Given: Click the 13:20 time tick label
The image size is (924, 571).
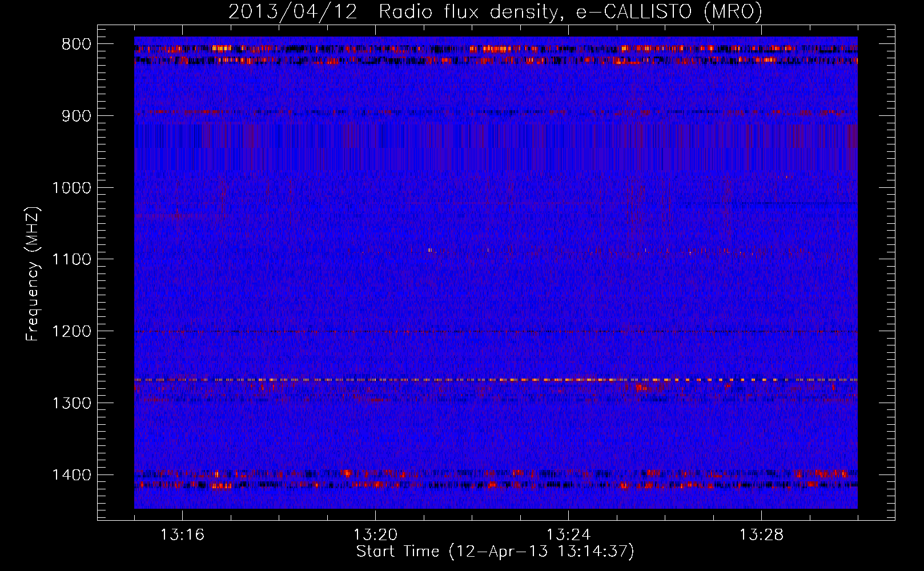Looking at the screenshot, I should (375, 535).
